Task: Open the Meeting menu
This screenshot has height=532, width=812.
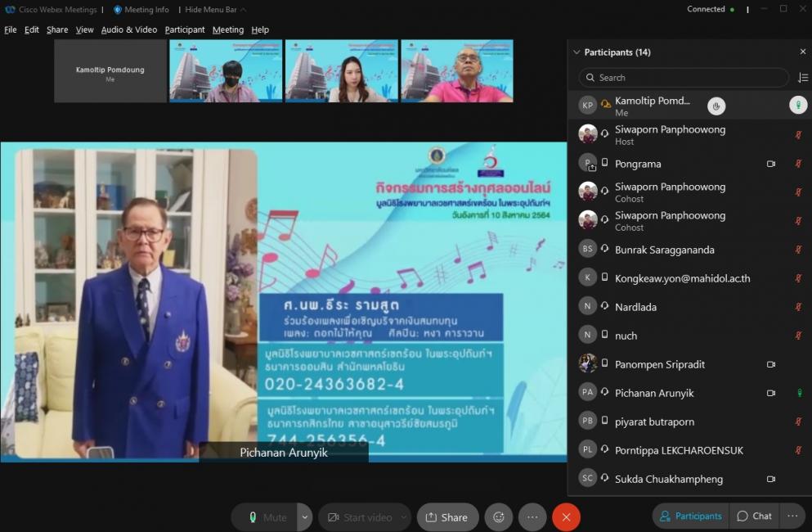Action: click(x=228, y=29)
